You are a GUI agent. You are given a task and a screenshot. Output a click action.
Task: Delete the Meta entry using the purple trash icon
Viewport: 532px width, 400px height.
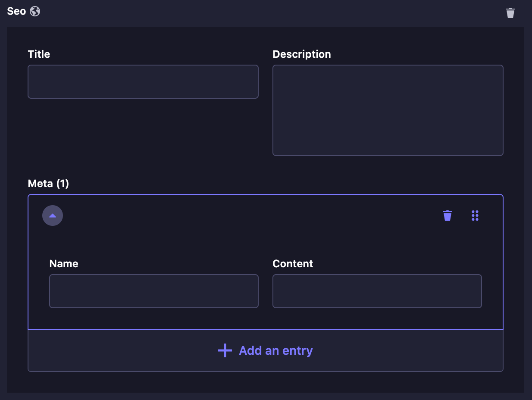pyautogui.click(x=448, y=216)
